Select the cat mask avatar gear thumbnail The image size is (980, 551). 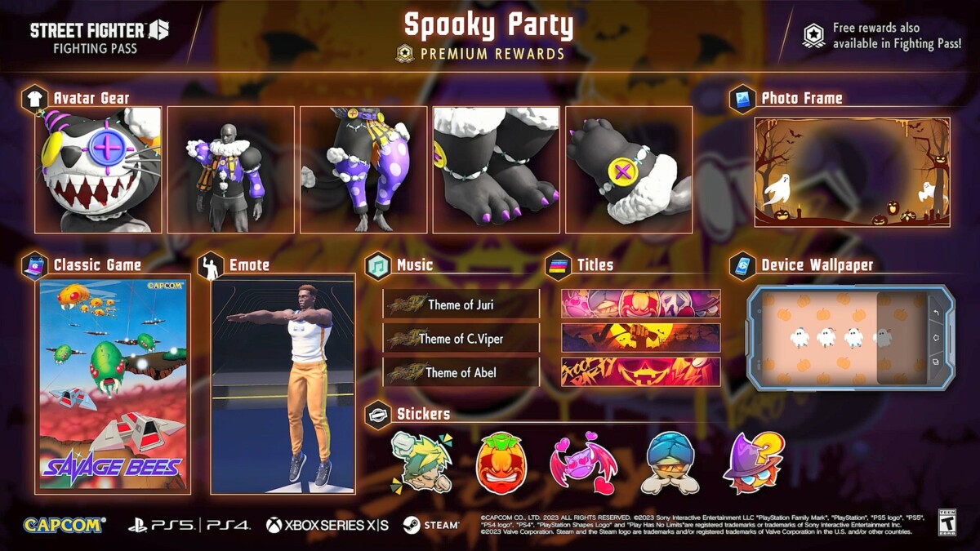click(99, 170)
